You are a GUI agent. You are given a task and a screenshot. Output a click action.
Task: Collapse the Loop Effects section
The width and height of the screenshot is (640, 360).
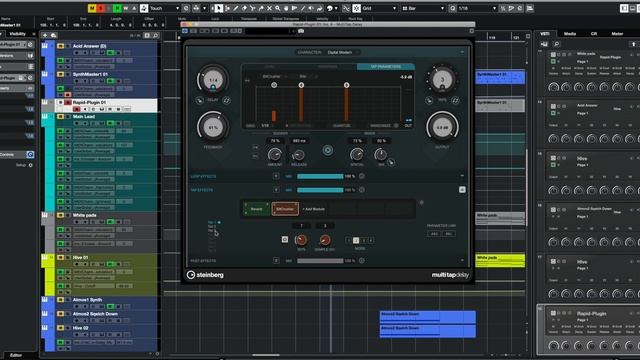coord(462,176)
